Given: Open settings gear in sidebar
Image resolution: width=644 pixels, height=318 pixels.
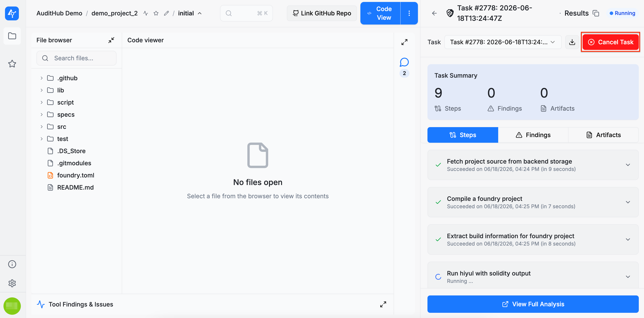Looking at the screenshot, I should (x=12, y=283).
